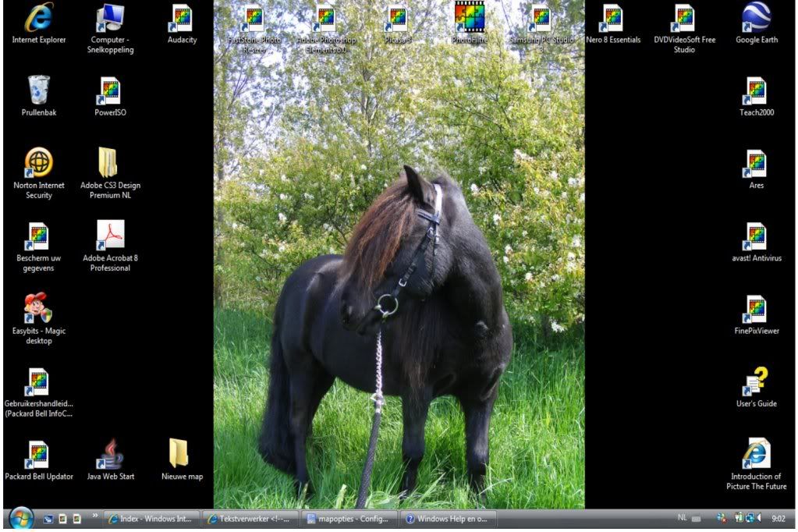Click the Windows Start orb button

tap(21, 519)
